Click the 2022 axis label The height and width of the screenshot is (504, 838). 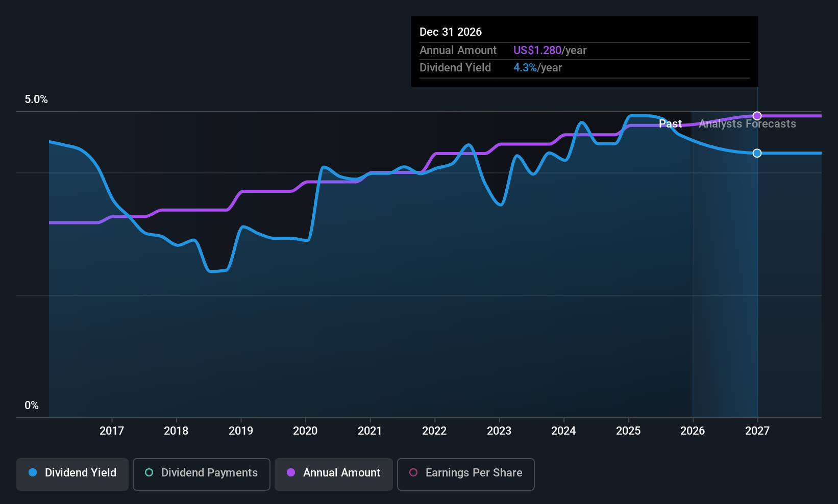click(x=434, y=431)
